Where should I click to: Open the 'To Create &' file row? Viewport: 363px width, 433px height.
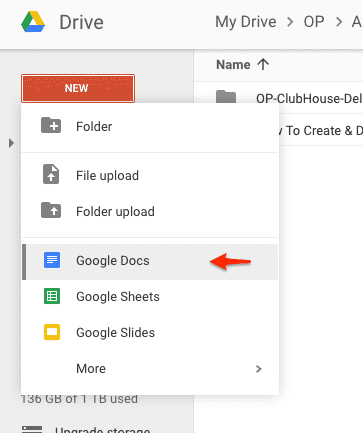(x=321, y=130)
